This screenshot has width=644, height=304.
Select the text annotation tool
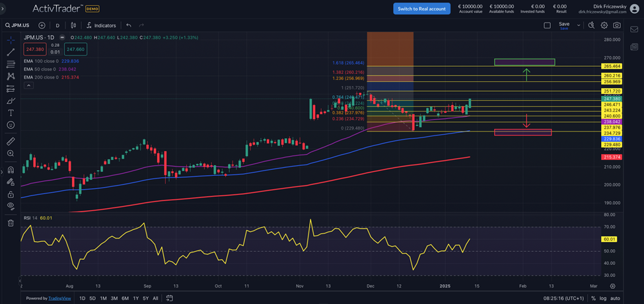(x=11, y=113)
